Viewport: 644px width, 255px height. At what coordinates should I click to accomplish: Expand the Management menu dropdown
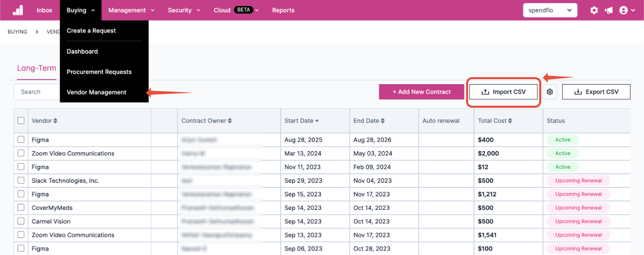131,10
